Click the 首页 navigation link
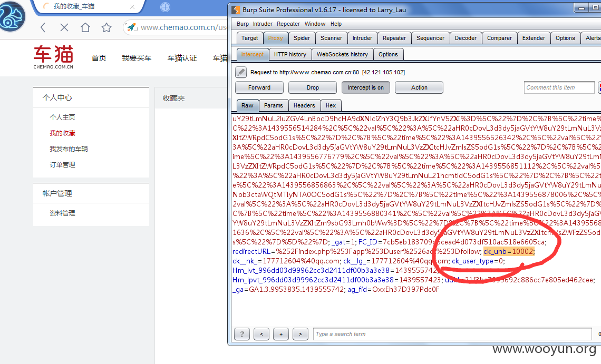 (x=99, y=58)
